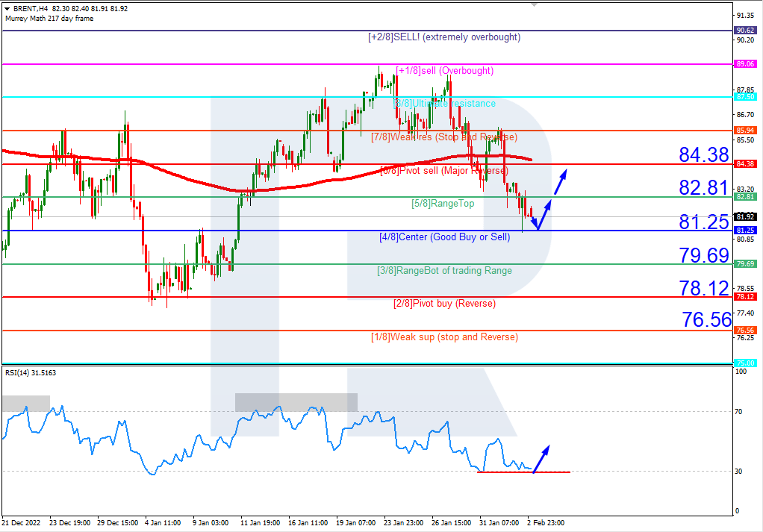763x532 pixels.
Task: Select the [+2/8]SELL! extremely overbought label
Action: pyautogui.click(x=444, y=37)
